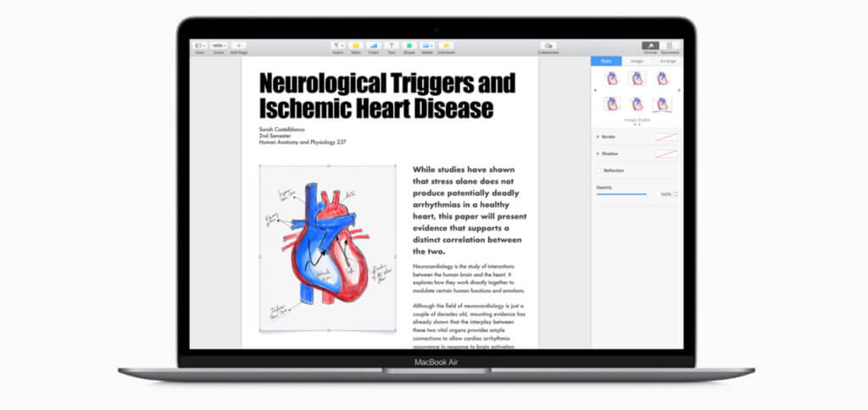Add a Comment using the yellow icon
868x410 pixels.
[446, 46]
